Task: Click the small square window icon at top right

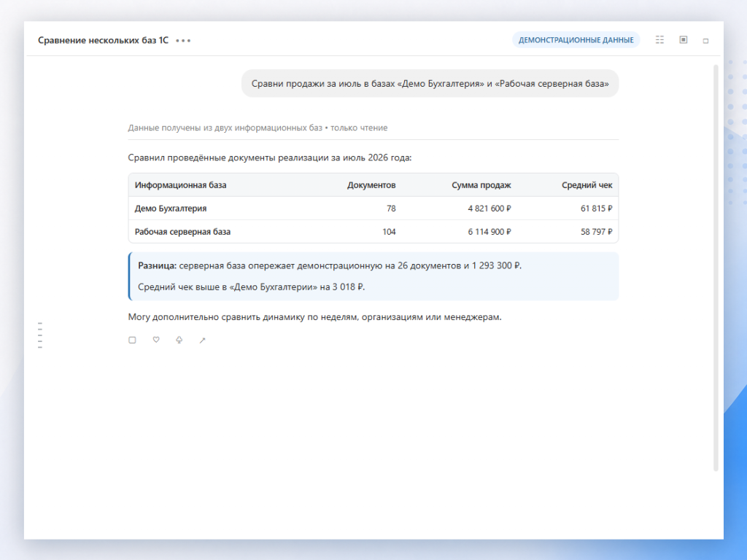Action: [705, 41]
